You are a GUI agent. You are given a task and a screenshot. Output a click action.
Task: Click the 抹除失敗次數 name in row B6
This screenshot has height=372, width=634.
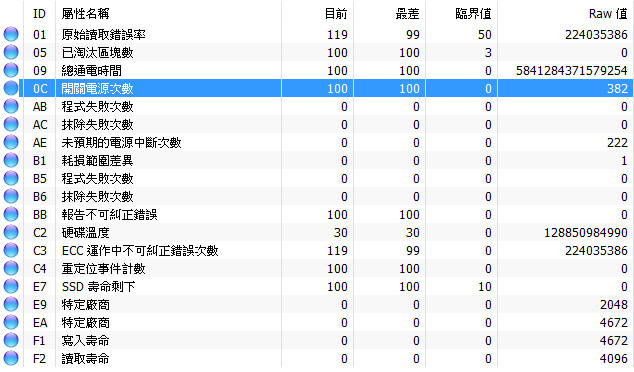pyautogui.click(x=97, y=197)
